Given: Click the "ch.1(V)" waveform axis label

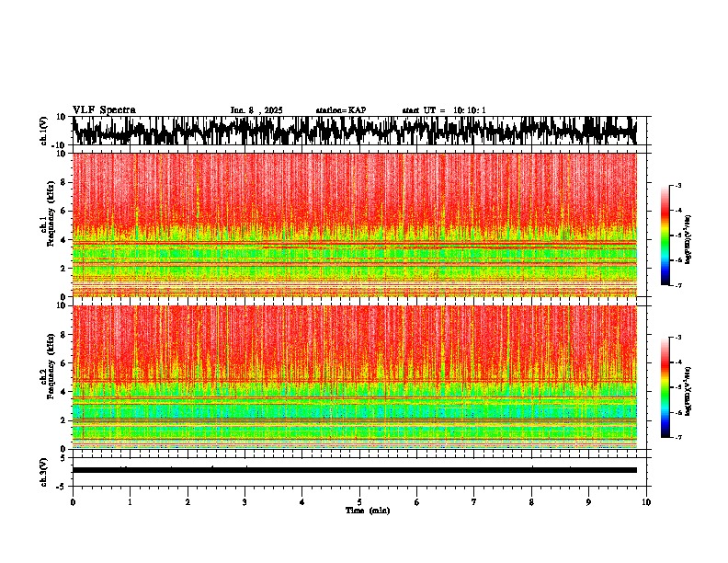Looking at the screenshot, I should pos(44,131).
